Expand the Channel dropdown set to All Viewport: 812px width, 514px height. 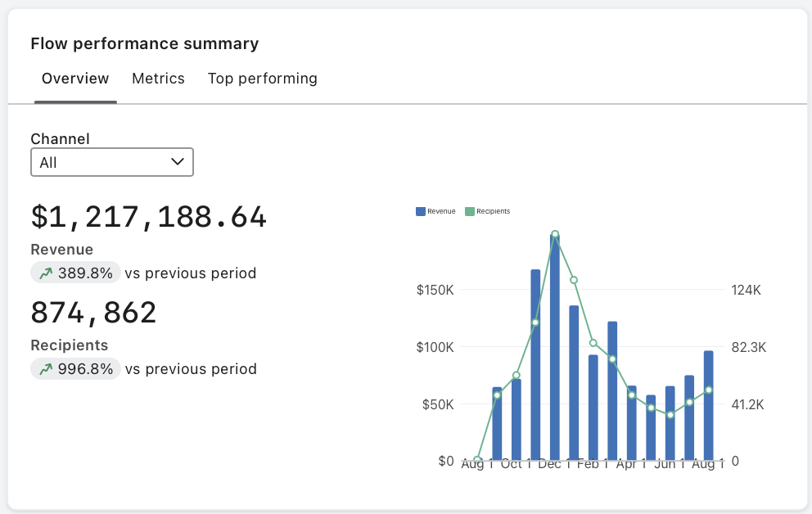112,162
